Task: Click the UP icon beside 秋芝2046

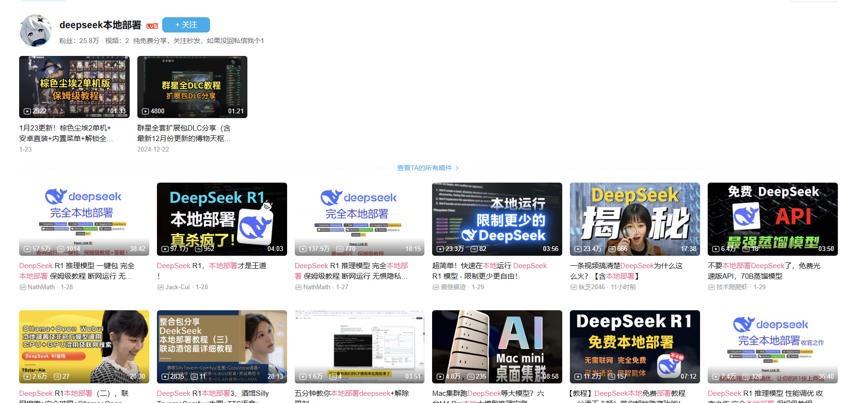Action: (x=573, y=287)
